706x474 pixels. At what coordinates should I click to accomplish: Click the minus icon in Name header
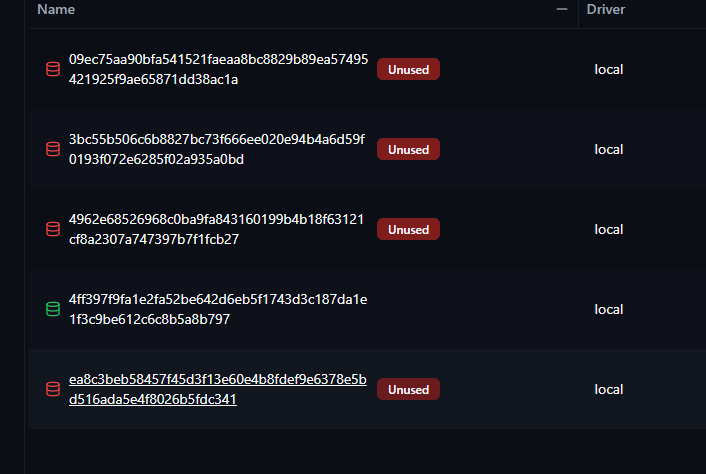pyautogui.click(x=562, y=10)
